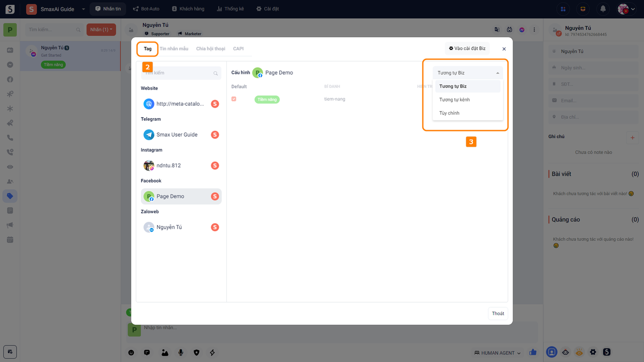
Task: Click the thumbs up like icon
Action: click(x=533, y=352)
